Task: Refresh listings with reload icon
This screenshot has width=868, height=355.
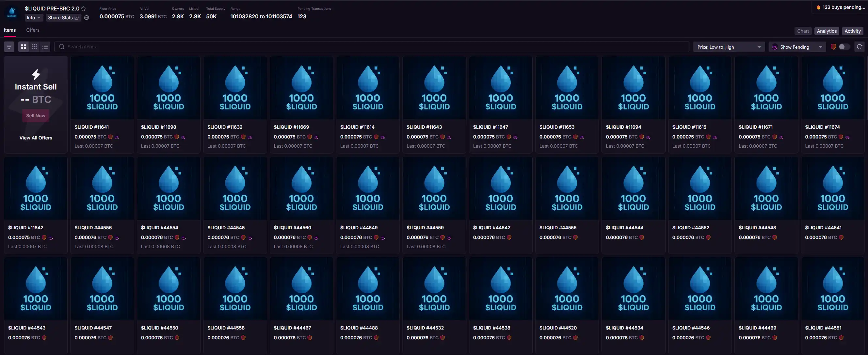Action: (860, 47)
